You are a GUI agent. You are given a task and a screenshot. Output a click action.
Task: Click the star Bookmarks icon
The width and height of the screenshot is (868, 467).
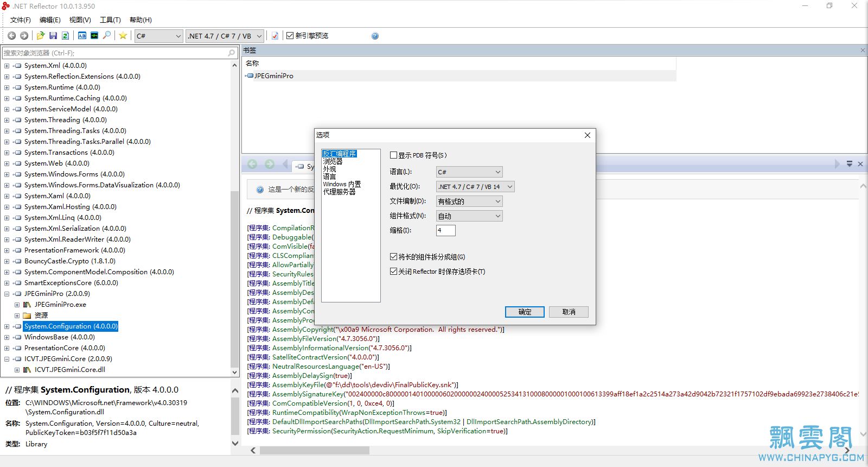[123, 36]
